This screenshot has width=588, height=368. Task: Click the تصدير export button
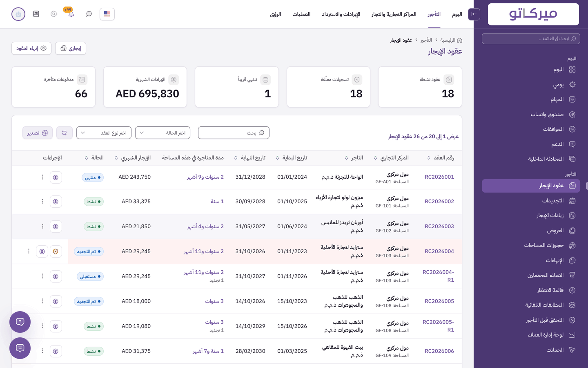coord(38,133)
